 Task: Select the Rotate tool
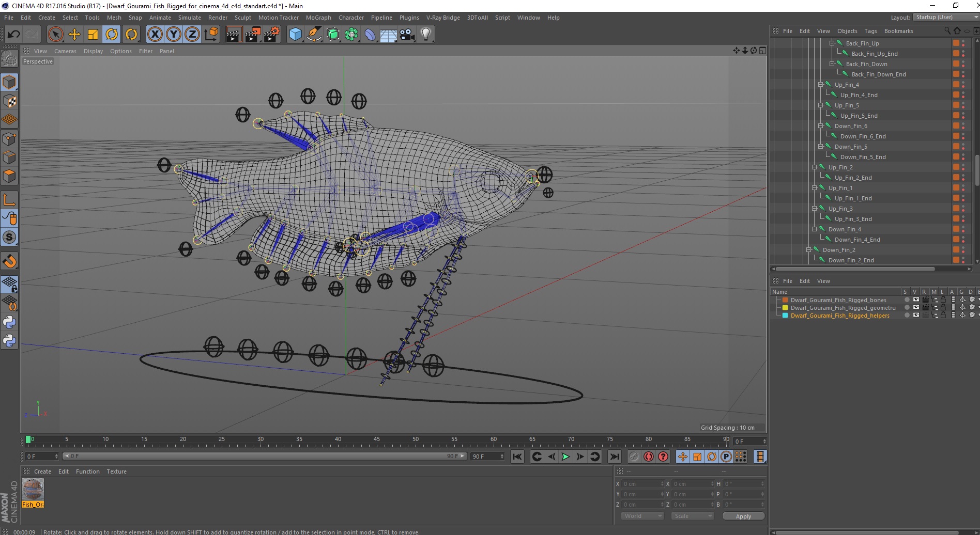tap(112, 35)
